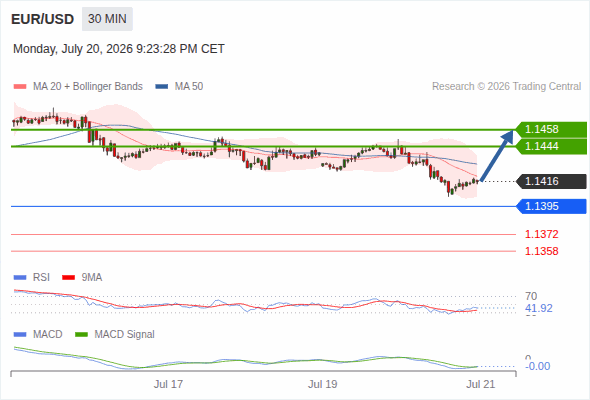Screen dimensions: 590x400
Task: Click the 1.1416 current price tag
Action: point(551,181)
